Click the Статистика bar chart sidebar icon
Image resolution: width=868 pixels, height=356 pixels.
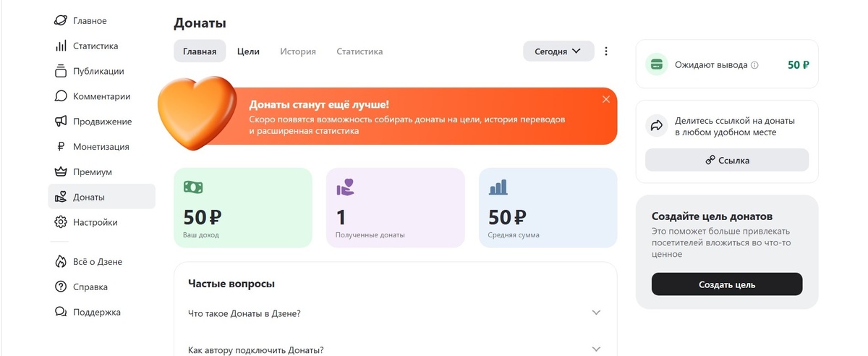pyautogui.click(x=61, y=46)
